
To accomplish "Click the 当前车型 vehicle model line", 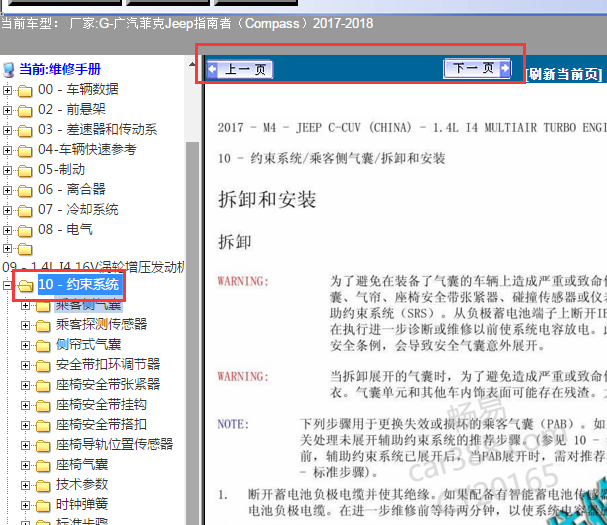I will [x=187, y=24].
